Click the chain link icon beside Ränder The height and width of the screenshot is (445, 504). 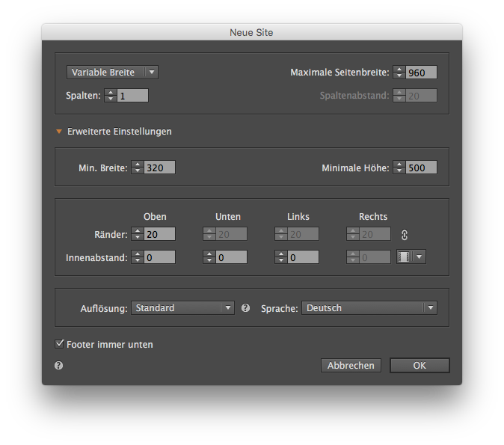(x=405, y=234)
